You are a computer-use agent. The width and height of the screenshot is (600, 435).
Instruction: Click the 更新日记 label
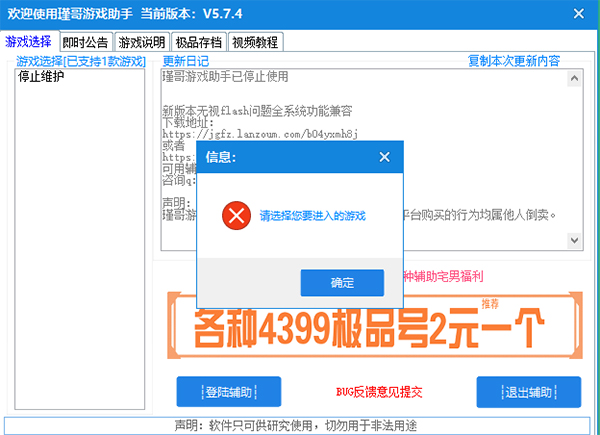(186, 61)
